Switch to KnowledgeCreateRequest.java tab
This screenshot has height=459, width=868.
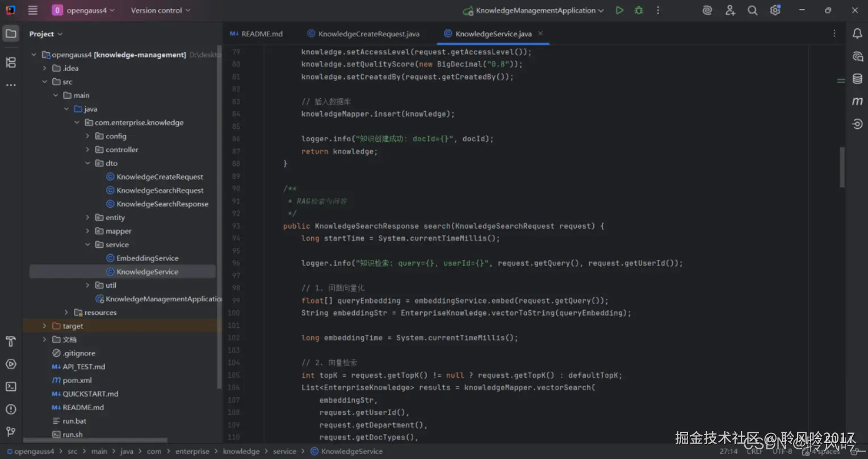pos(363,33)
